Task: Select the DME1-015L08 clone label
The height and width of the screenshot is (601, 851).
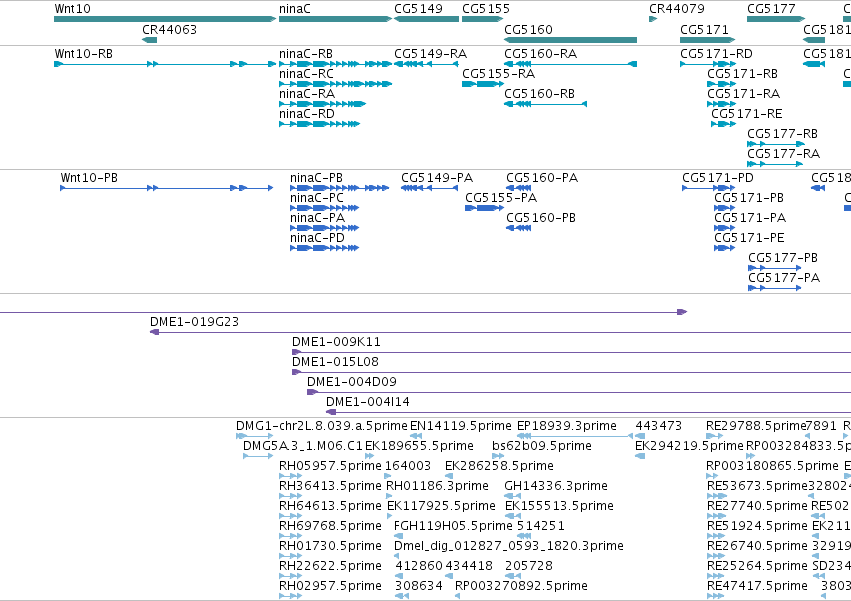Action: (335, 362)
